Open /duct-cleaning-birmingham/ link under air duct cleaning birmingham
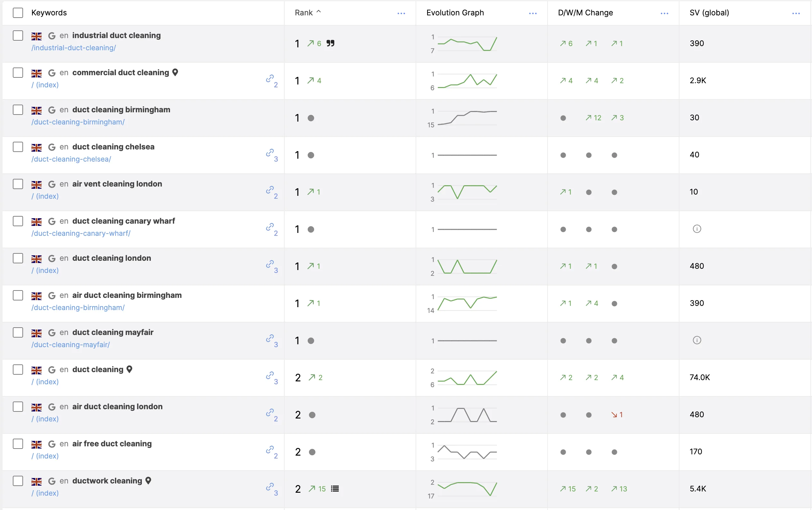Viewport: 812px width, 510px height. point(78,307)
